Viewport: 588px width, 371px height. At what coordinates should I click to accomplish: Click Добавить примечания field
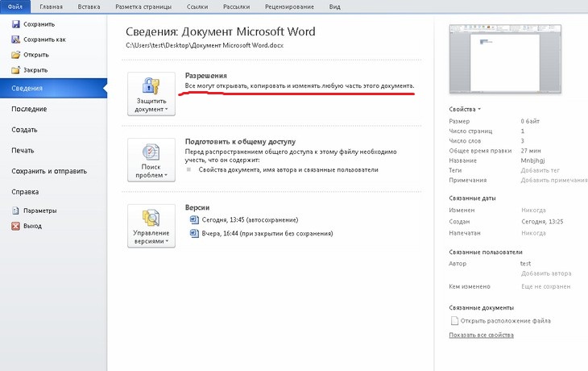(x=554, y=180)
